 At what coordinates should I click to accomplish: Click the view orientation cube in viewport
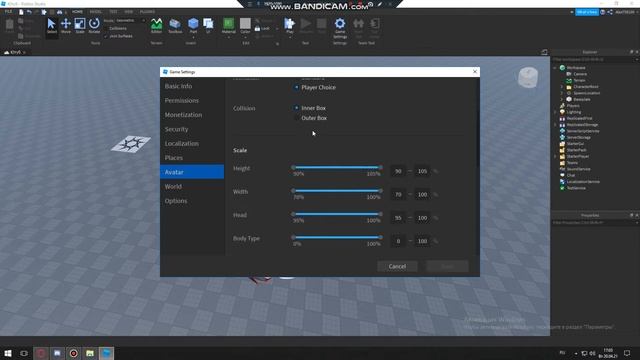[x=528, y=77]
